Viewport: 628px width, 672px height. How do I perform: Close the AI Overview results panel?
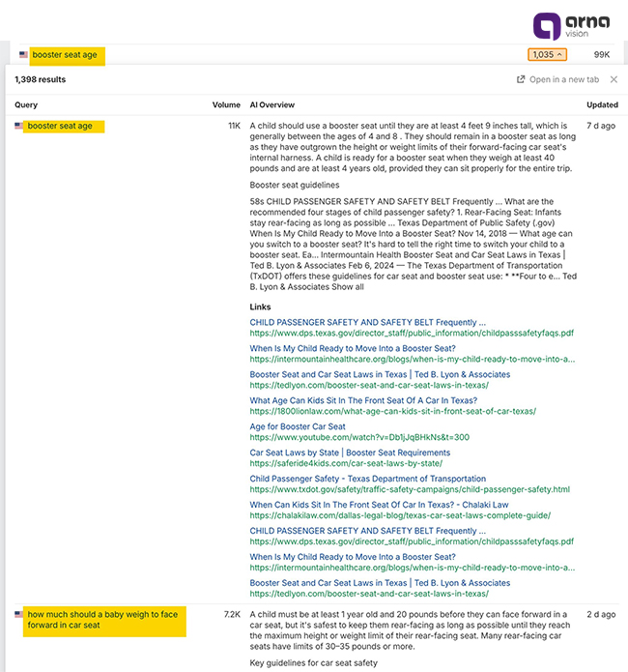pos(614,79)
